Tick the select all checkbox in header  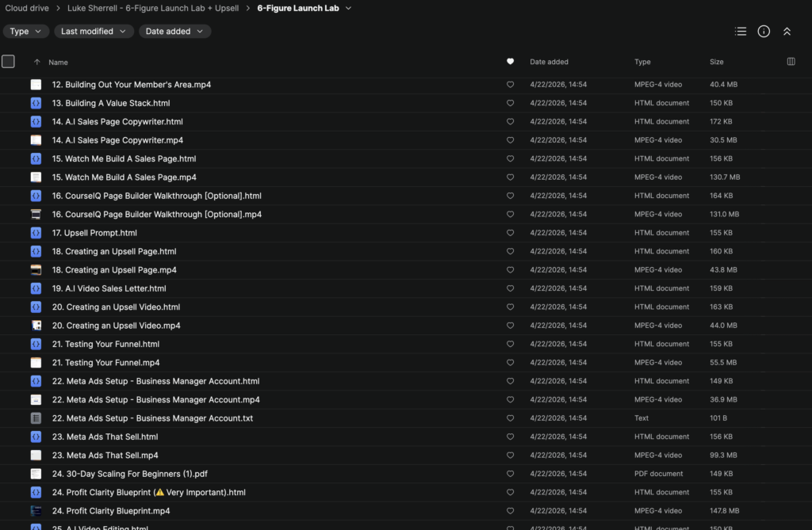9,62
